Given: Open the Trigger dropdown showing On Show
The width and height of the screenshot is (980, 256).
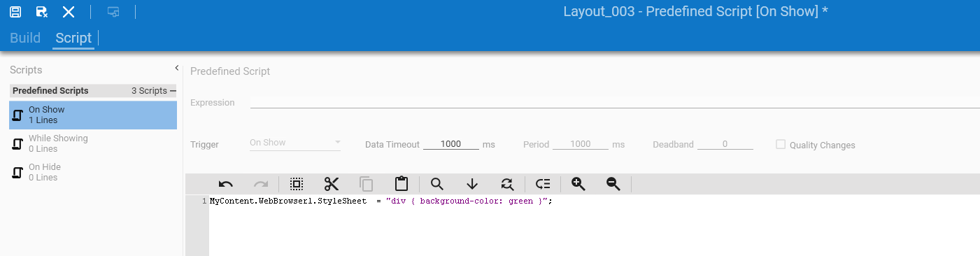Looking at the screenshot, I should (295, 143).
